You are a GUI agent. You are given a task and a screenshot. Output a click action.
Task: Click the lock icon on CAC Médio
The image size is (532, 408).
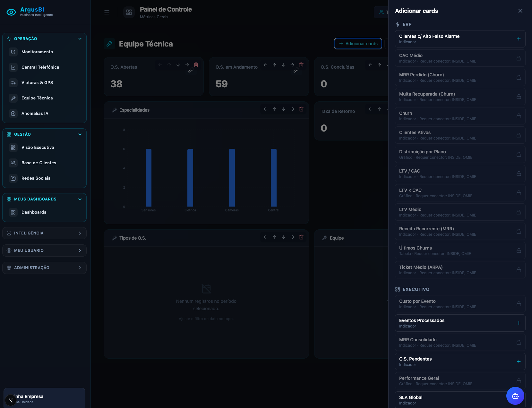[519, 58]
